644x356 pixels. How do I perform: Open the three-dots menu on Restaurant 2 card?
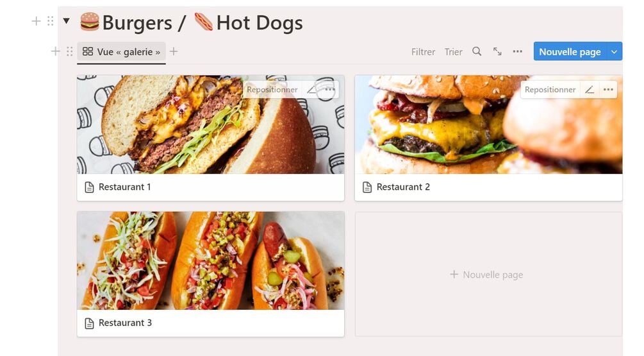608,90
